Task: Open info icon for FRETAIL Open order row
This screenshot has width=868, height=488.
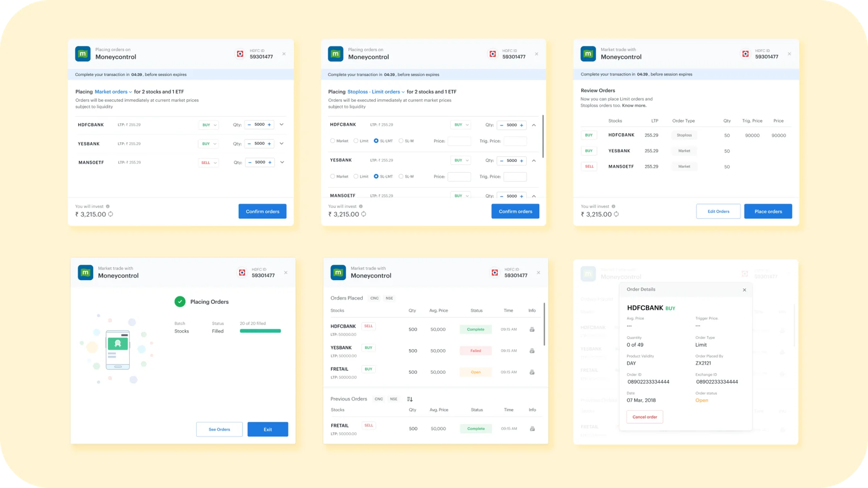Action: [x=532, y=372]
